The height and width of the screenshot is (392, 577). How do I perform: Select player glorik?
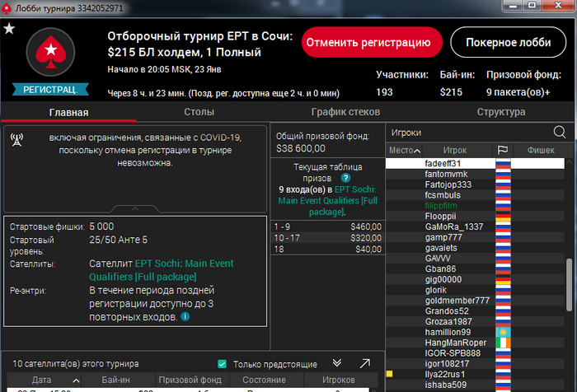[475, 290]
